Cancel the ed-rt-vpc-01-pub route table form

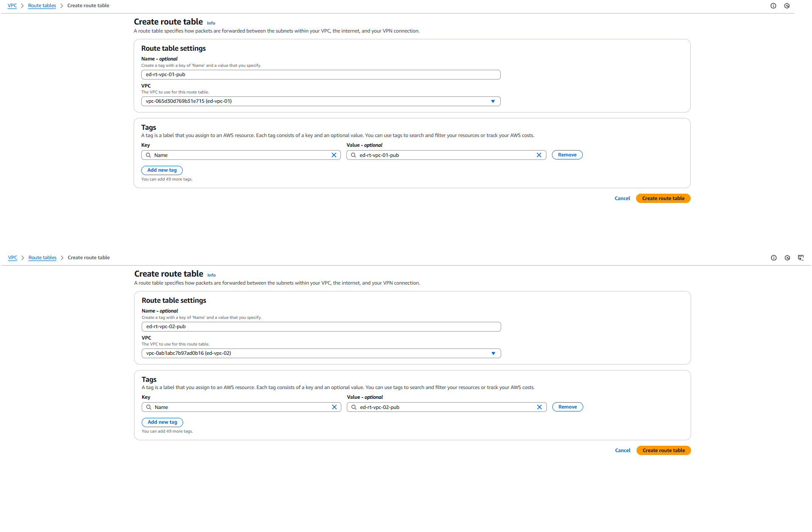click(x=622, y=198)
